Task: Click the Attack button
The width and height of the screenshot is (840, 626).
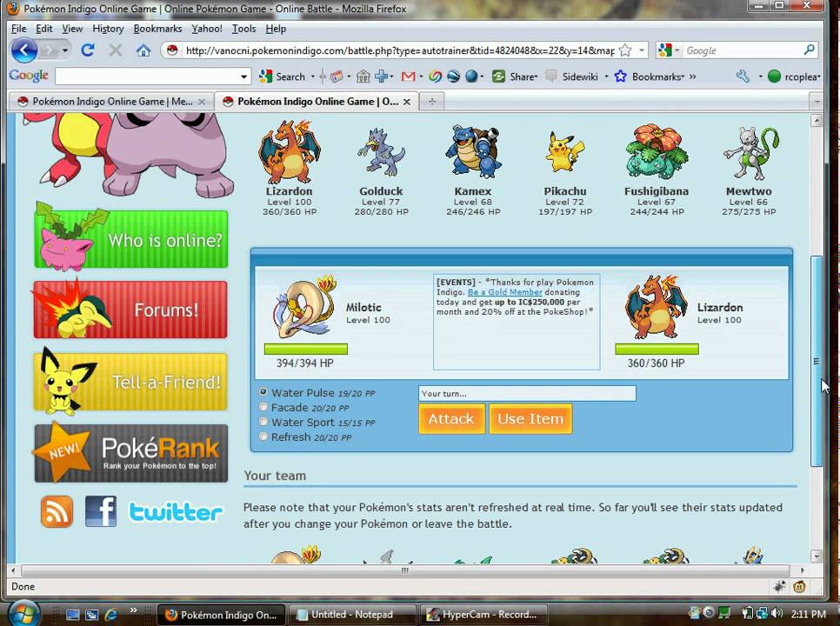Action: [451, 419]
